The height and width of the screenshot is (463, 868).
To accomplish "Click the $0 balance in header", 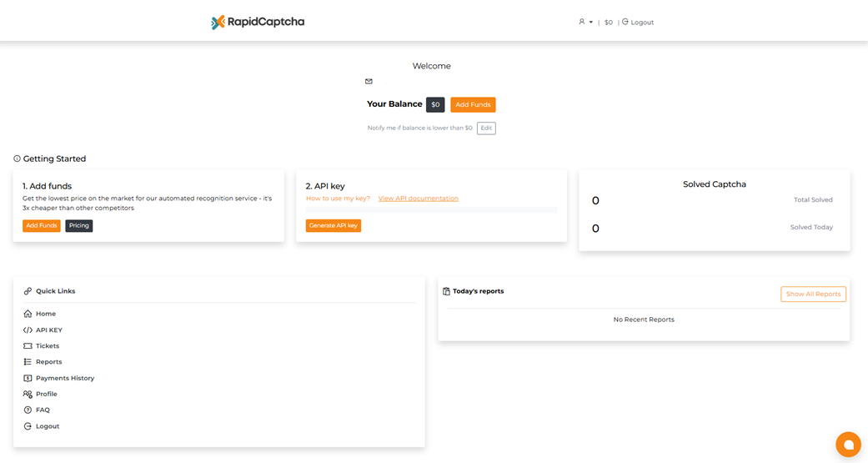I will coord(609,23).
